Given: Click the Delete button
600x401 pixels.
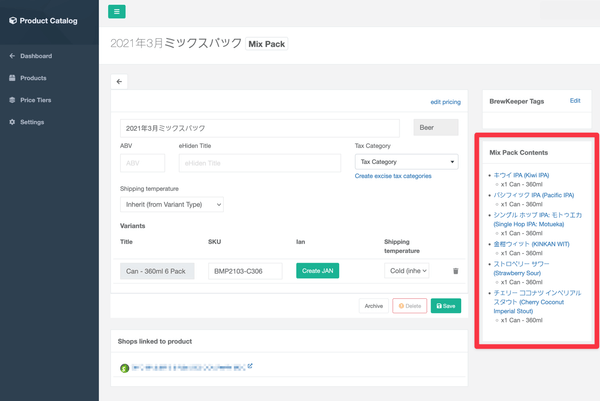Looking at the screenshot, I should point(409,306).
